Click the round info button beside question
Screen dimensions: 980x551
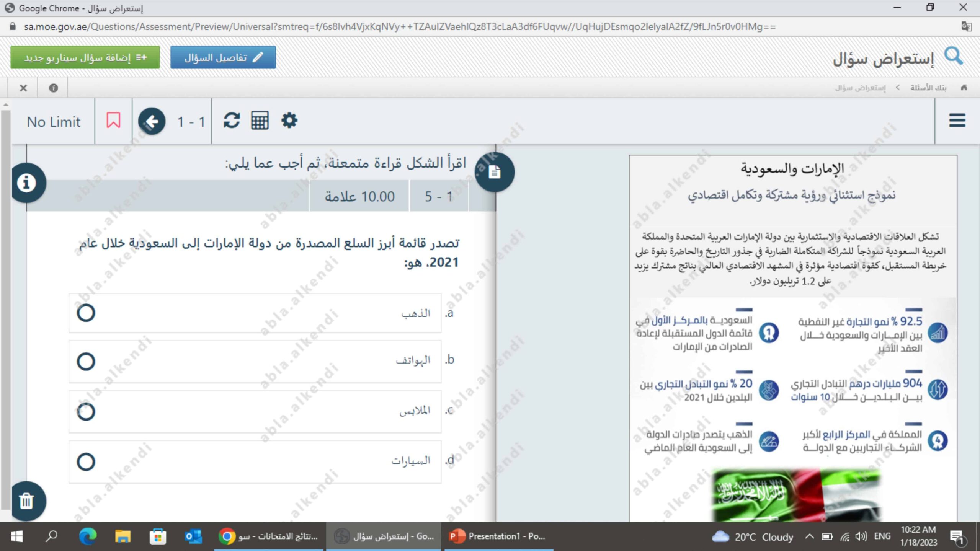(27, 183)
